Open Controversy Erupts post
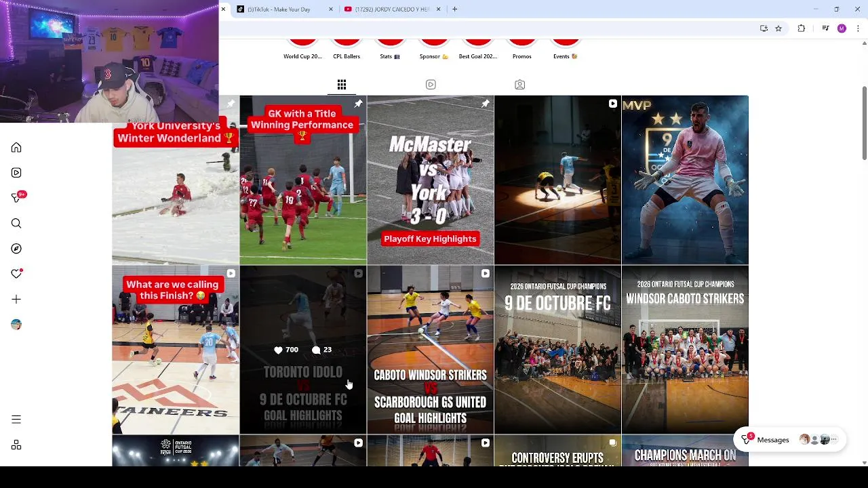 click(557, 451)
